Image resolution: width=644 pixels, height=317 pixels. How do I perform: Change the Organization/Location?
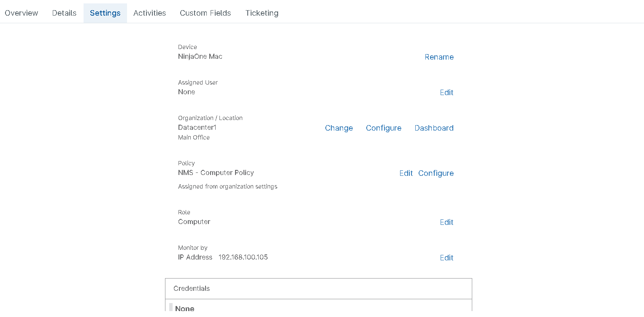(339, 128)
